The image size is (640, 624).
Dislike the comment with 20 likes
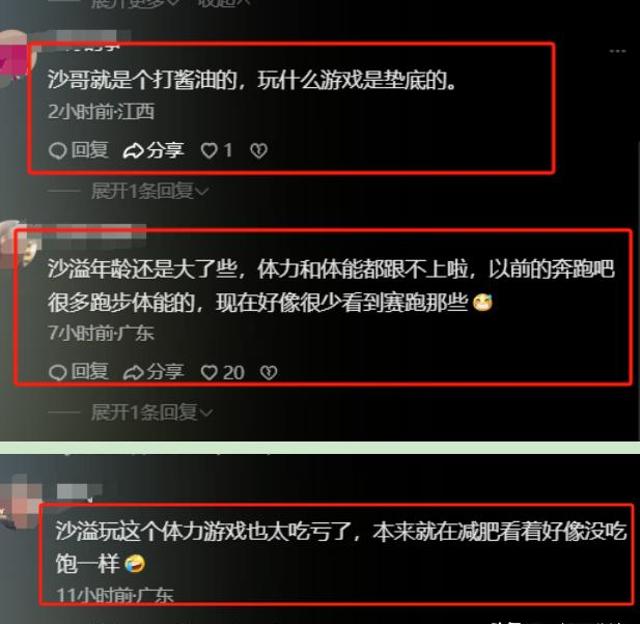click(x=269, y=372)
